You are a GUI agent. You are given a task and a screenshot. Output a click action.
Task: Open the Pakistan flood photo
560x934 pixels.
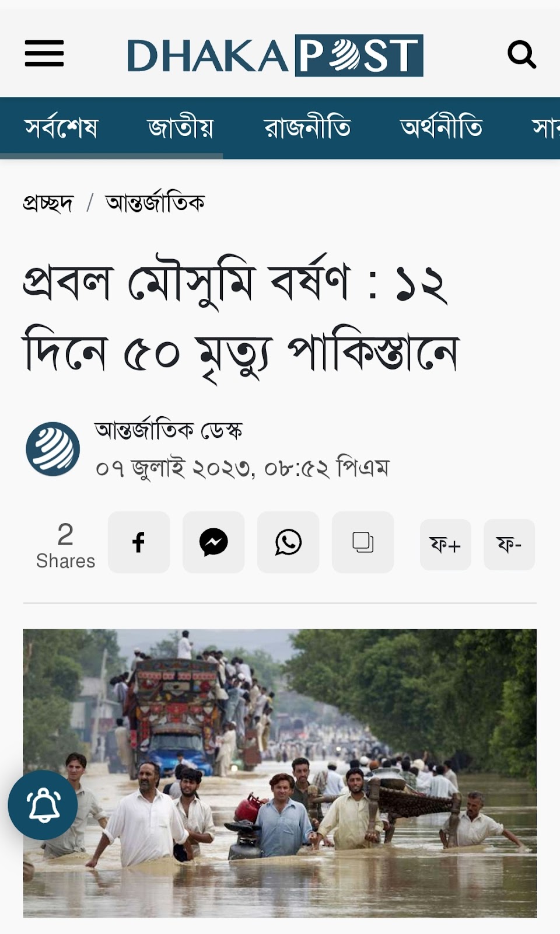(280, 773)
